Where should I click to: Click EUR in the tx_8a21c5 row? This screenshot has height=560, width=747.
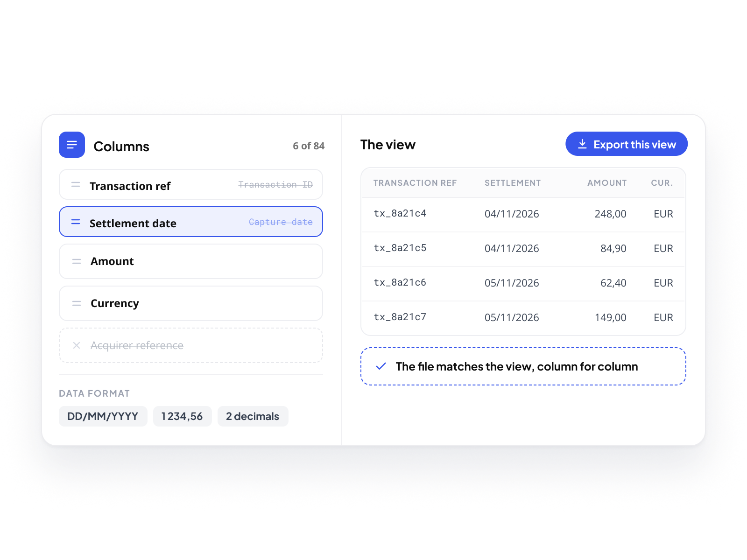(x=663, y=248)
